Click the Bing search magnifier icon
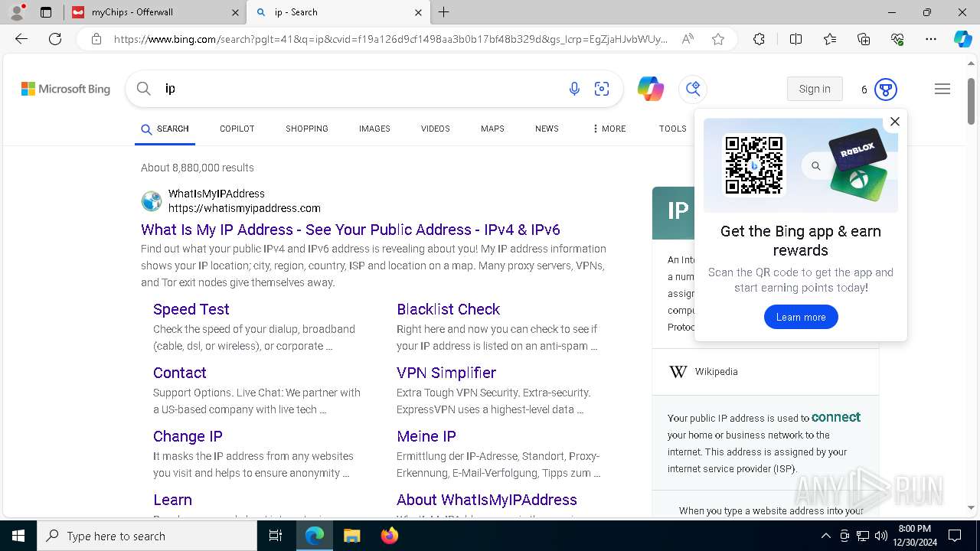The image size is (980, 551). click(x=143, y=89)
